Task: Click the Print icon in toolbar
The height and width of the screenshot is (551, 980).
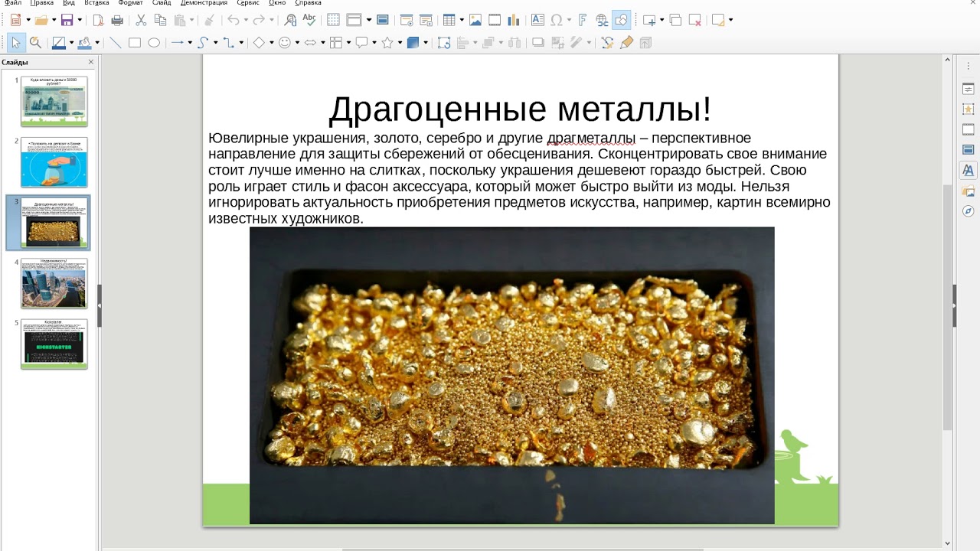Action: [x=117, y=20]
